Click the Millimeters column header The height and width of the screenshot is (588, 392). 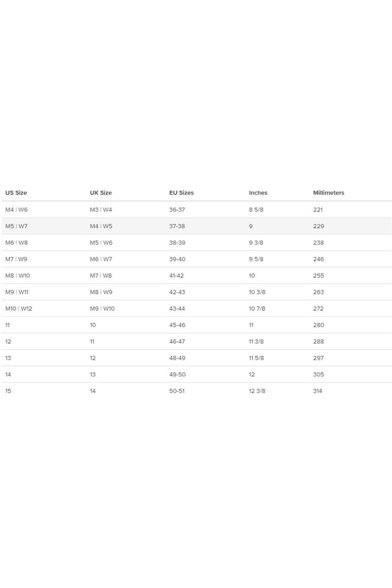[329, 193]
